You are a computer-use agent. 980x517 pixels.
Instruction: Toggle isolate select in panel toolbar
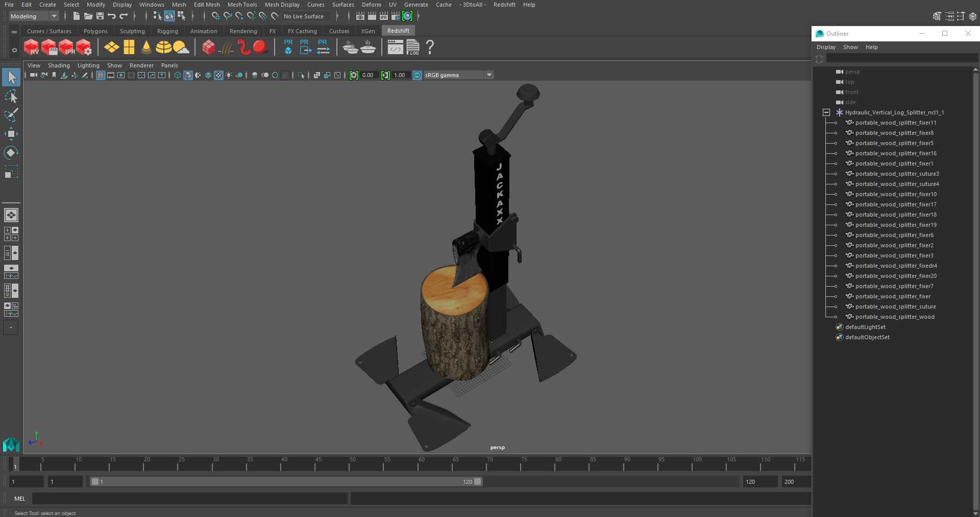pyautogui.click(x=301, y=75)
